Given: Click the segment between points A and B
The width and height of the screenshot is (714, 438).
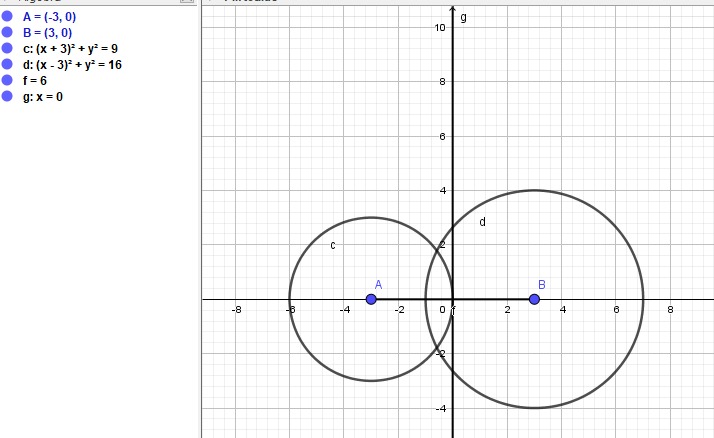Looking at the screenshot, I should pyautogui.click(x=412, y=299).
